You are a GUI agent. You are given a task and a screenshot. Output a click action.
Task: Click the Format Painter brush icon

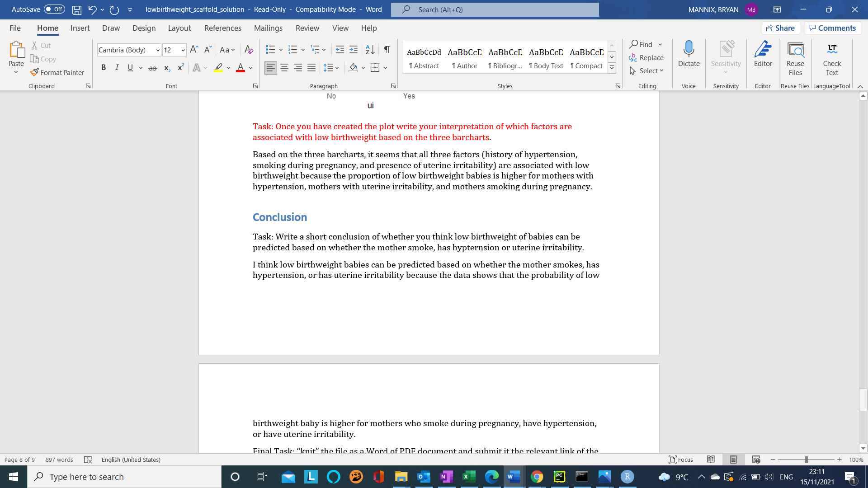pos(34,72)
